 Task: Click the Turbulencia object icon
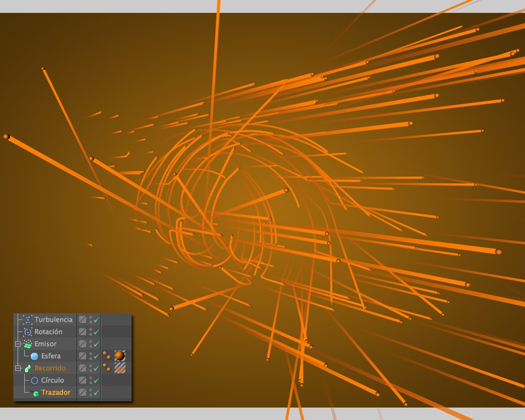pyautogui.click(x=27, y=319)
